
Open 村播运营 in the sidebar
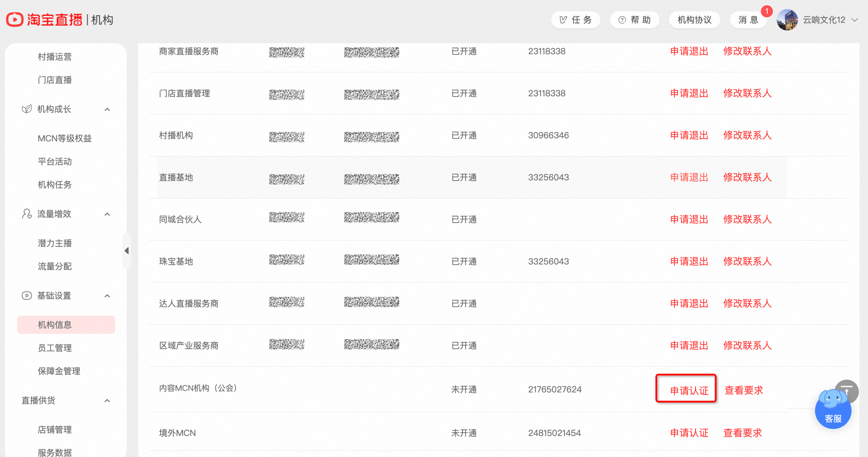55,57
